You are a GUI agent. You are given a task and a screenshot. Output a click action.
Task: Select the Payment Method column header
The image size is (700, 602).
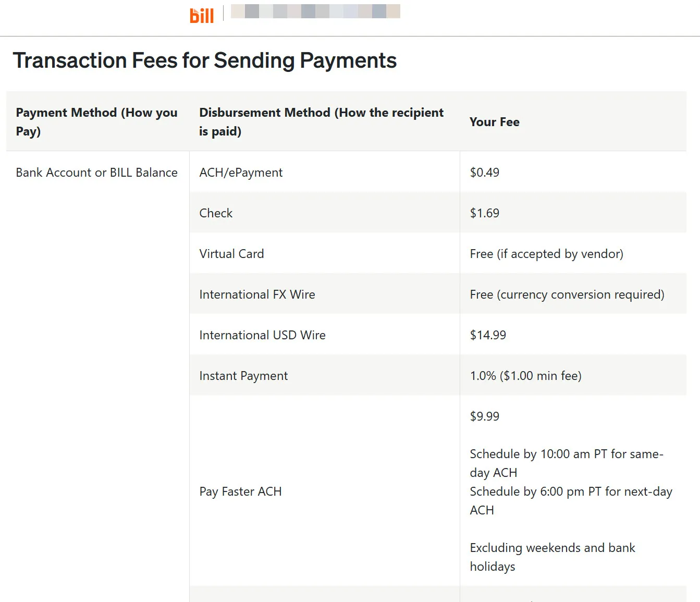[97, 122]
